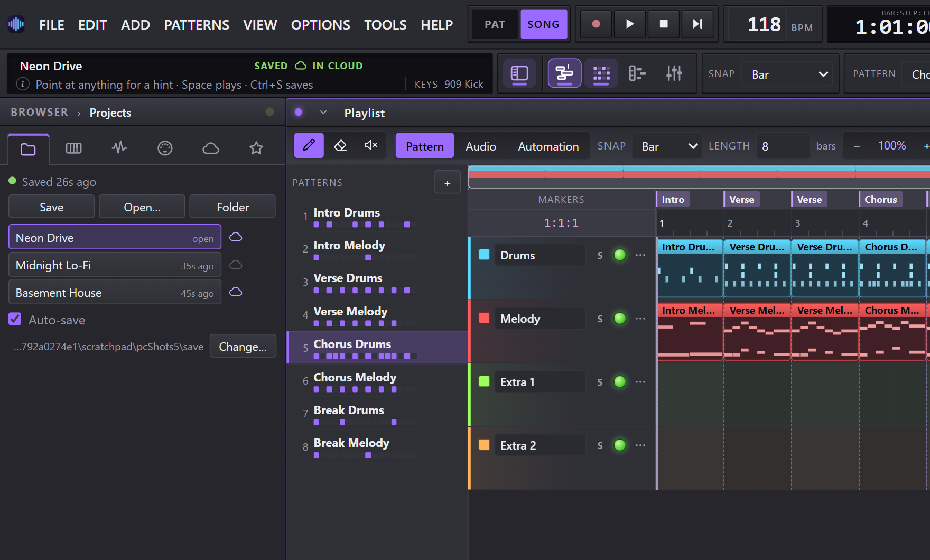
Task: Uncheck the Auto-save checkbox
Action: coord(15,319)
